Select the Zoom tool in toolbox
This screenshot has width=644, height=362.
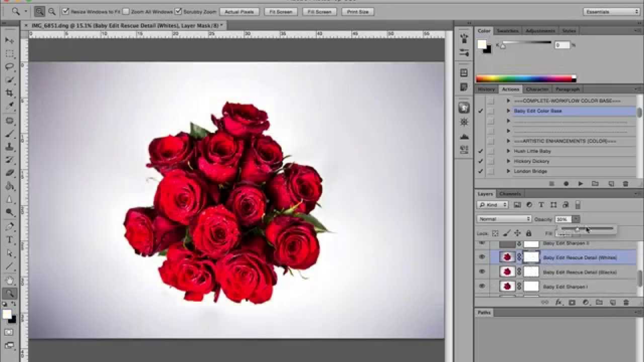[10, 293]
